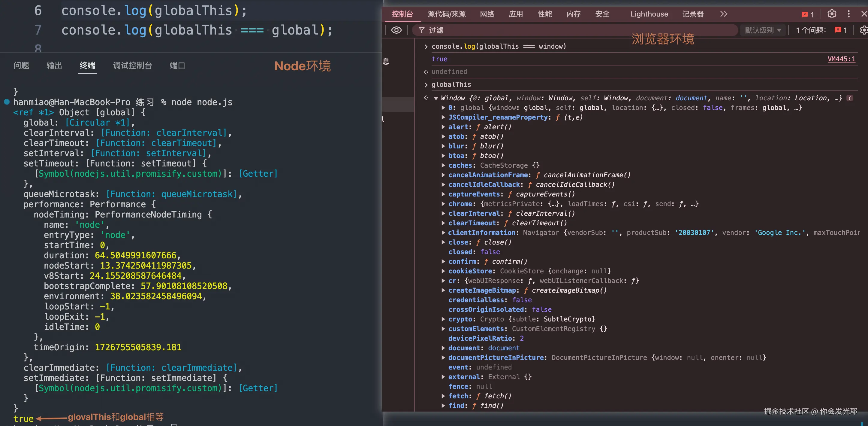Click the Window object info icon

(x=850, y=98)
